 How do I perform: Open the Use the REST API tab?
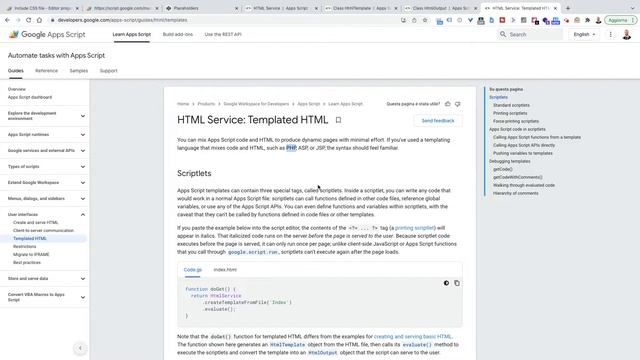coord(223,35)
